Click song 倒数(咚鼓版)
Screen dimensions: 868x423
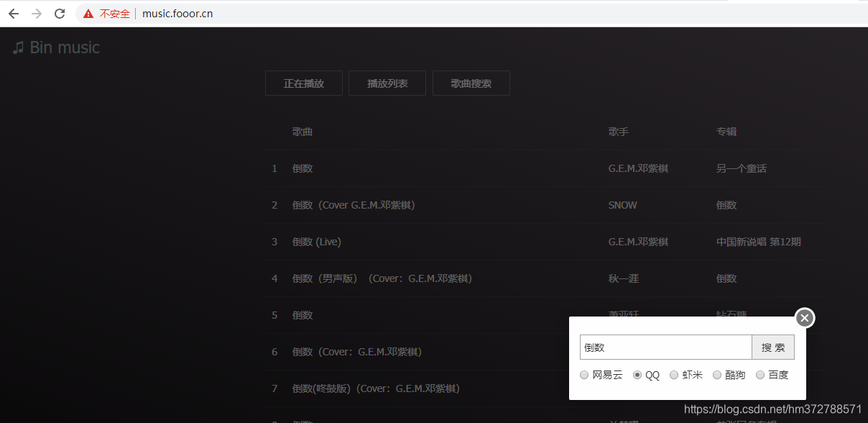click(x=376, y=388)
